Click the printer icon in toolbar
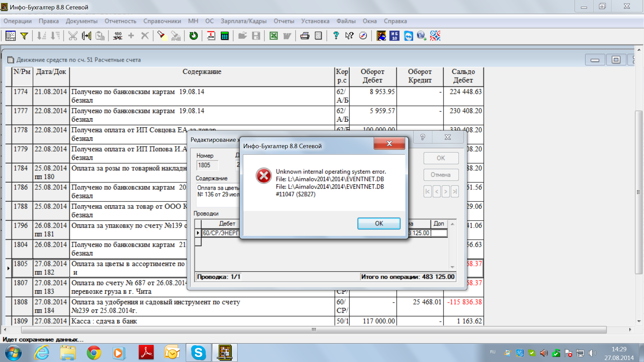 (x=305, y=36)
